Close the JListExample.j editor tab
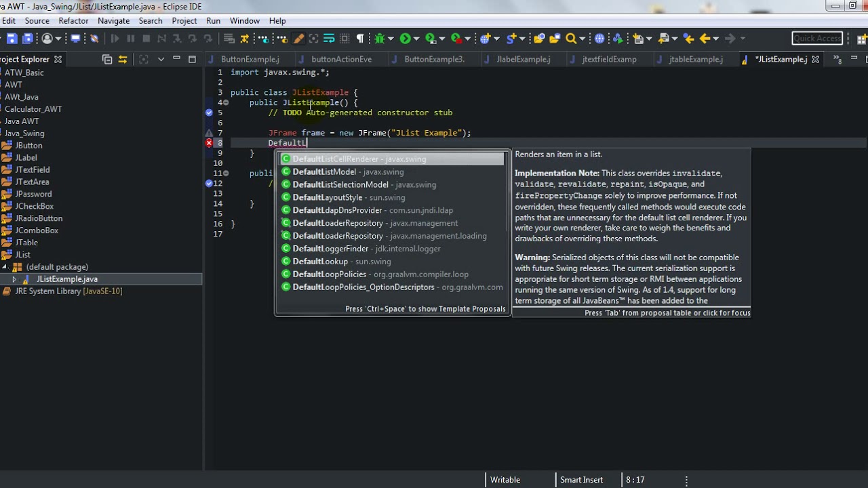868x488 pixels. (815, 60)
